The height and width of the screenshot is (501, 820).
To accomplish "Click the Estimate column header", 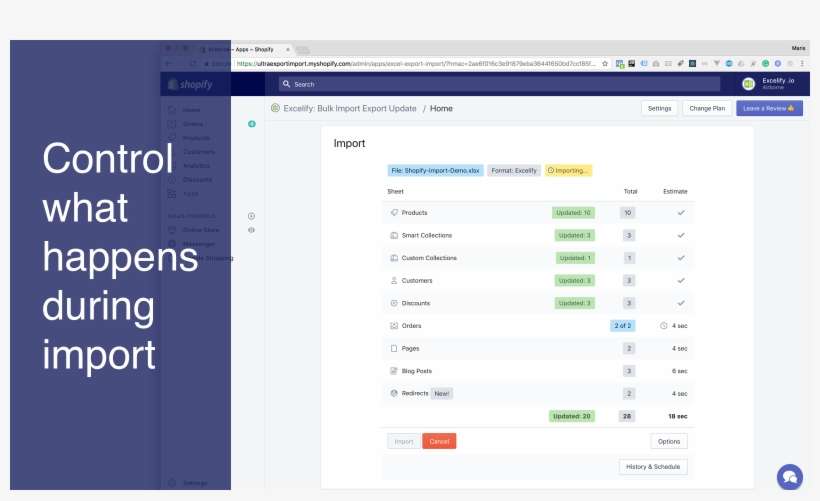I will pos(675,191).
